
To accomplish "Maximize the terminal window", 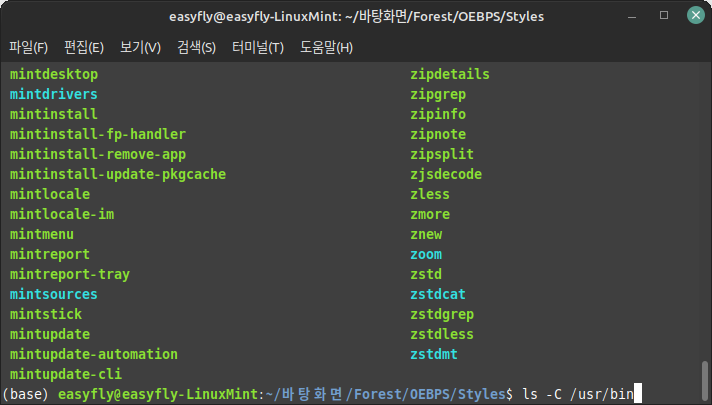I will pyautogui.click(x=664, y=15).
